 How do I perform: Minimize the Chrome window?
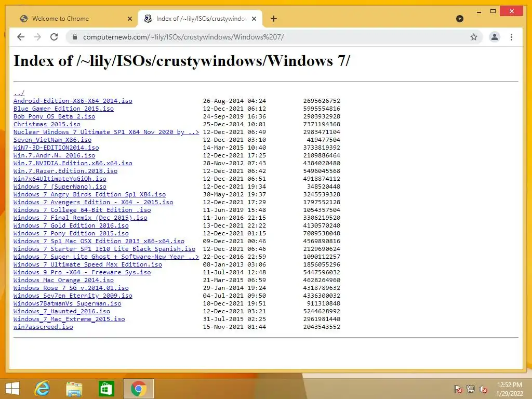[x=478, y=12]
